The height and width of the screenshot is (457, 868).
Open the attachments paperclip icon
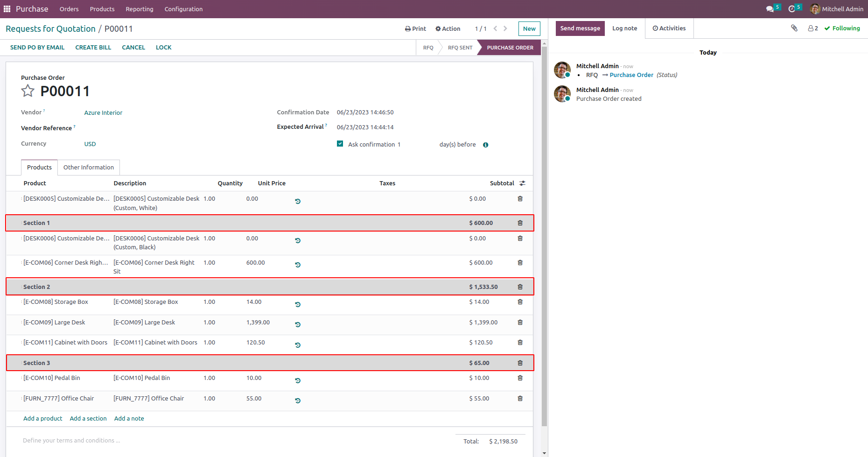click(x=794, y=28)
